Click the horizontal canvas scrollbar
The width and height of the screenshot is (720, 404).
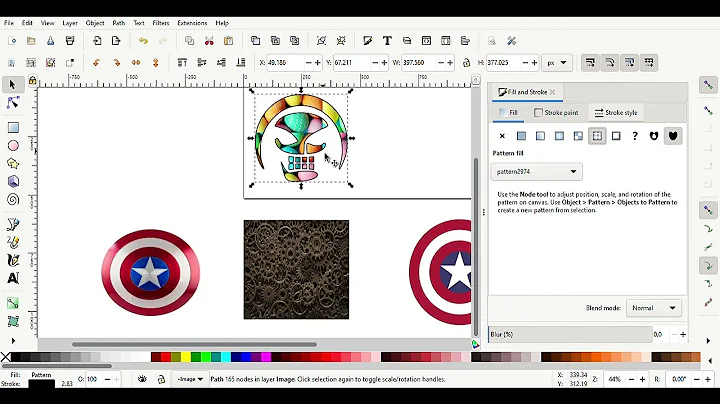[194, 344]
